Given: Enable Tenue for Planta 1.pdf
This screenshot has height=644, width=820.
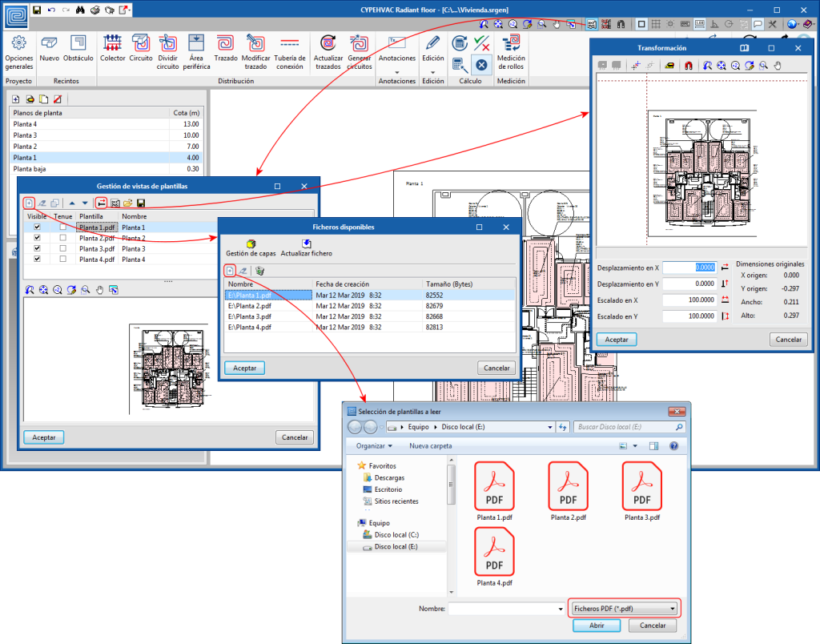Looking at the screenshot, I should [x=62, y=227].
